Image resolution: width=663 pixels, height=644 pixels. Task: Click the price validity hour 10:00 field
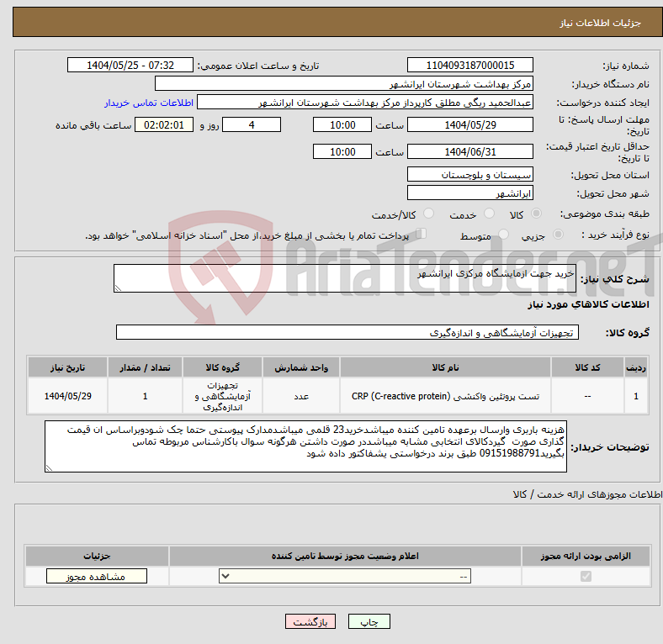coord(342,151)
